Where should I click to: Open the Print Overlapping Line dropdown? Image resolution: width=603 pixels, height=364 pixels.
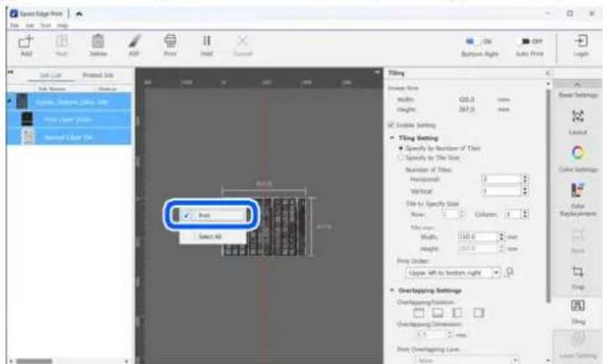click(467, 360)
